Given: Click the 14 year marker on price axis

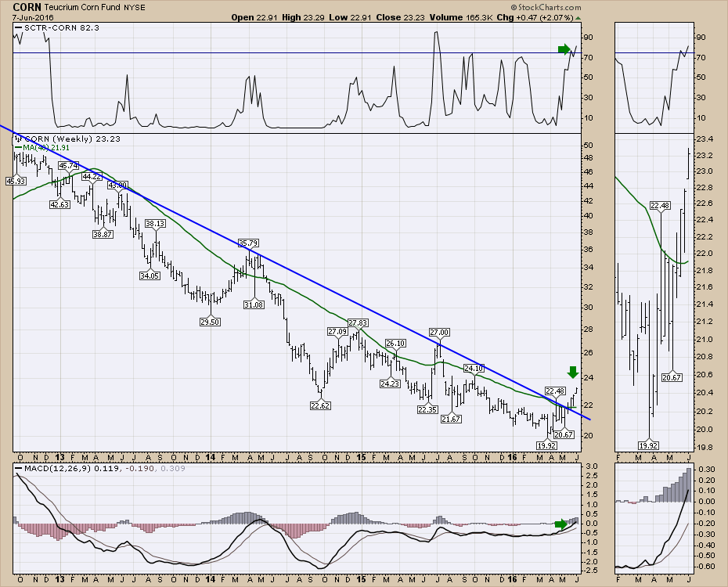Looking at the screenshot, I should [x=211, y=458].
